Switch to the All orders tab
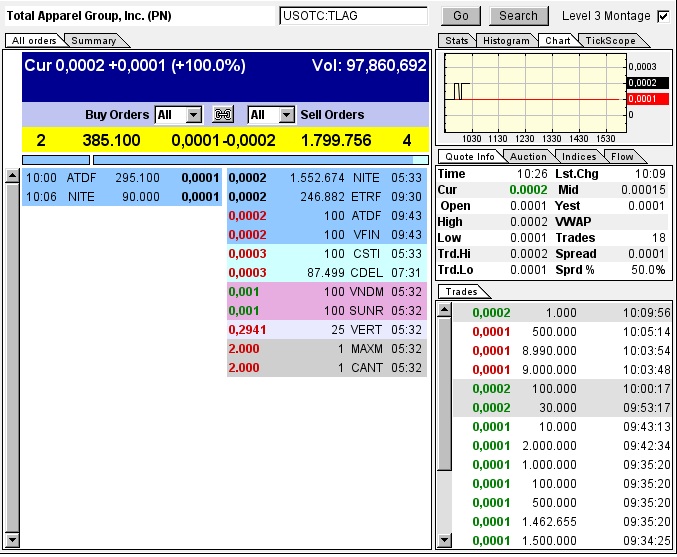Image resolution: width=677 pixels, height=557 pixels. (34, 41)
